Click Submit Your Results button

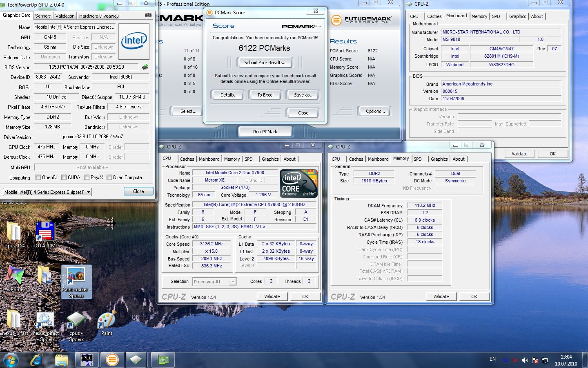coord(265,63)
